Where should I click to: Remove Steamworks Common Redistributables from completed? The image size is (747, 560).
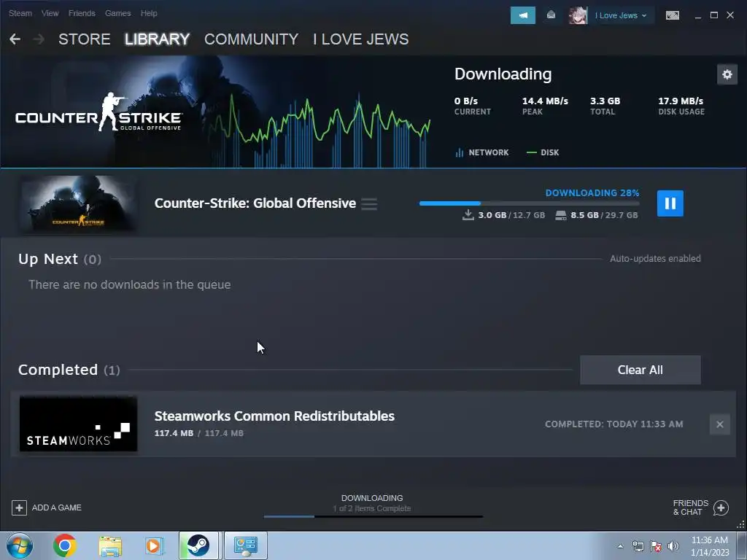[x=719, y=424]
